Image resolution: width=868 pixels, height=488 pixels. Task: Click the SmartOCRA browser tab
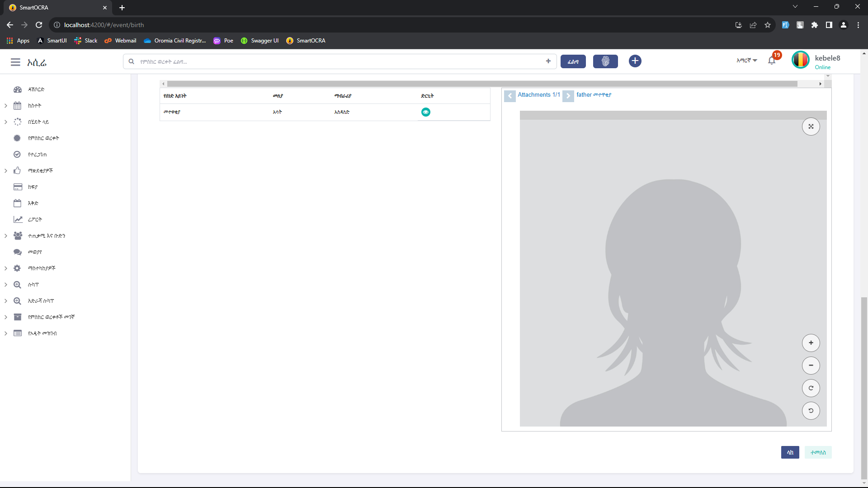tap(57, 8)
